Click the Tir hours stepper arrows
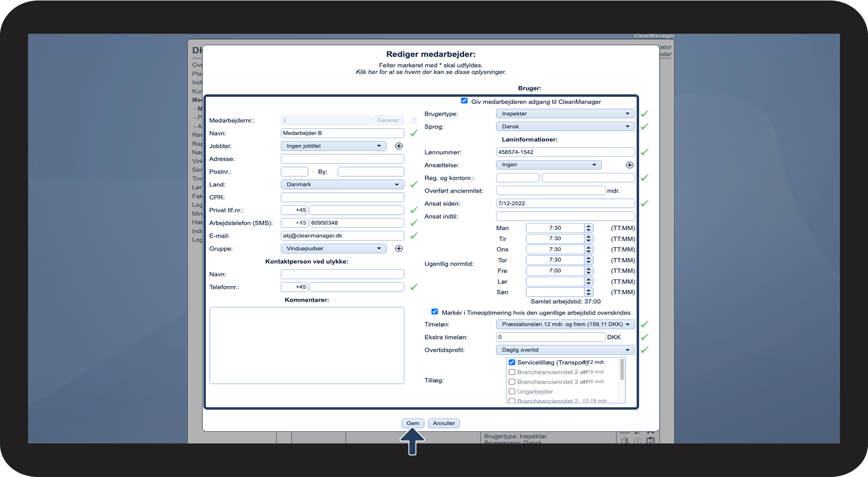868x477 pixels. click(588, 239)
